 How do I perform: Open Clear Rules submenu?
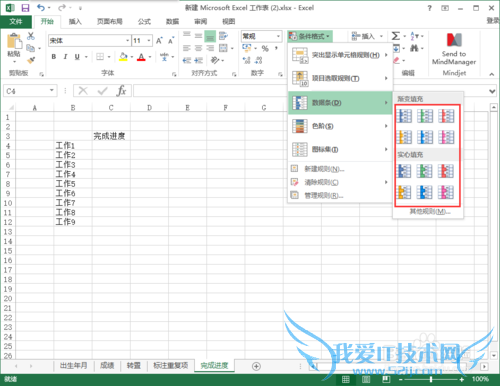pos(340,182)
